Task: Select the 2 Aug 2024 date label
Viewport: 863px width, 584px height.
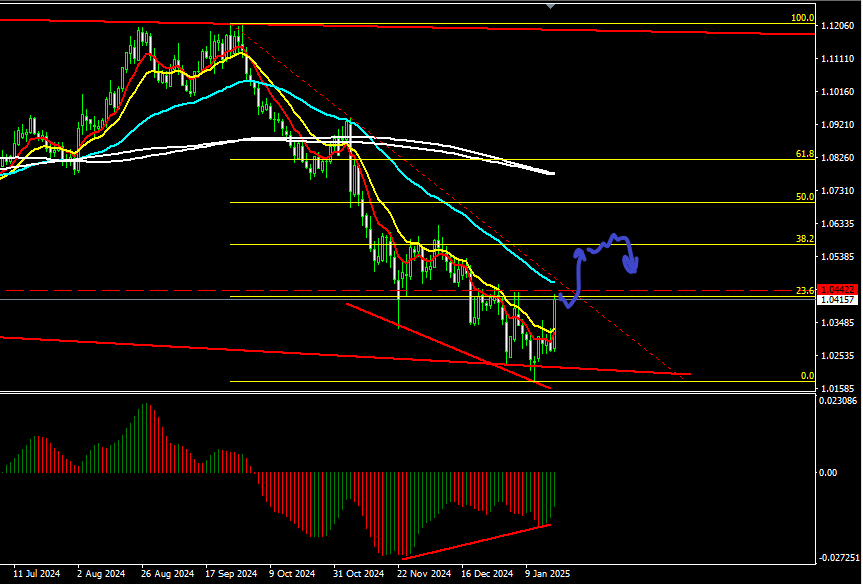Action: 101,574
